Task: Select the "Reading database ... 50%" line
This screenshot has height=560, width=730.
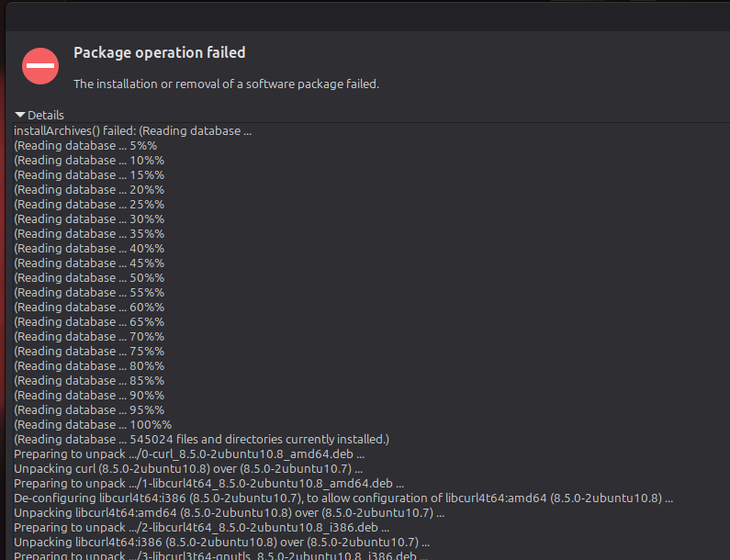Action: 89,277
